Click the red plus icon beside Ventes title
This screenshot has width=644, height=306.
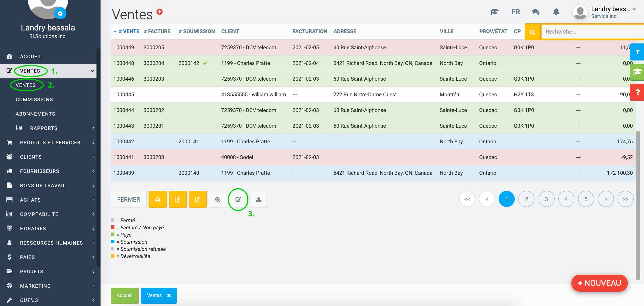pos(160,11)
